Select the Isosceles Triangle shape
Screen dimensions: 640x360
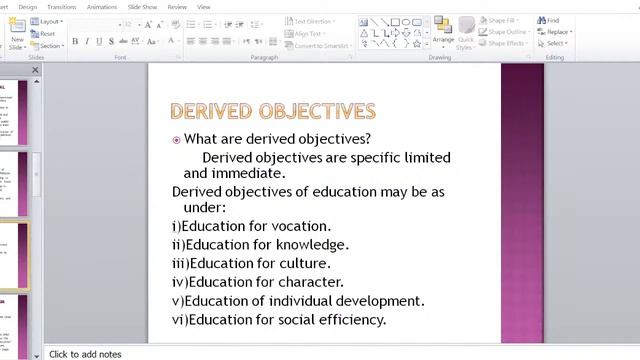point(364,33)
